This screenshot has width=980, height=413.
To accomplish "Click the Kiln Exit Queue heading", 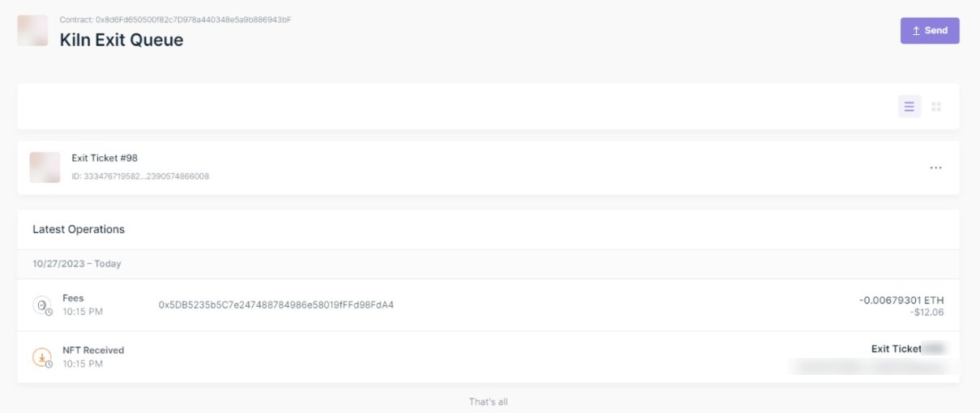I will (122, 40).
